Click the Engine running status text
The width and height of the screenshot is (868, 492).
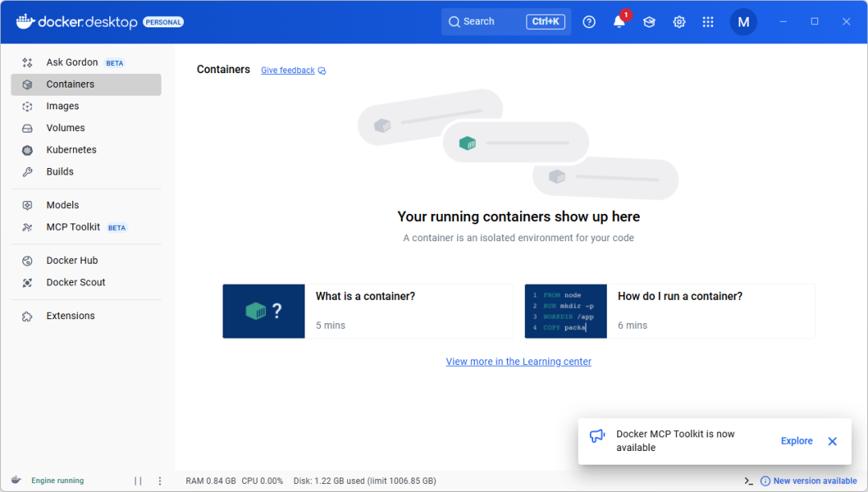[x=58, y=481]
